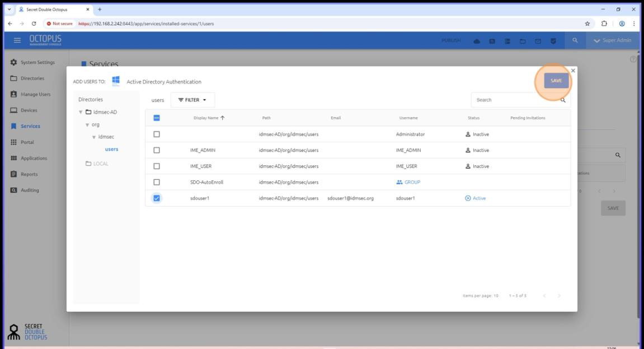Click the Username column header
Viewport: 644px width, 349px height.
(x=408, y=118)
